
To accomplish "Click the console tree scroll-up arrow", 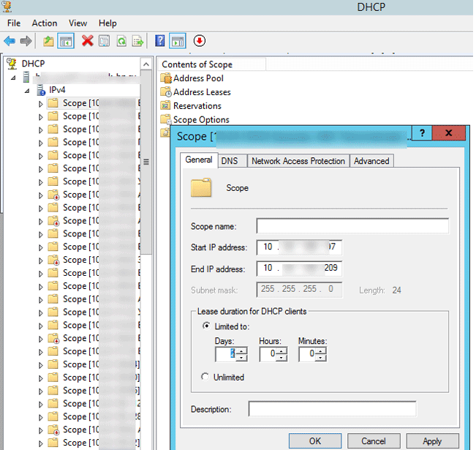I will [146, 64].
